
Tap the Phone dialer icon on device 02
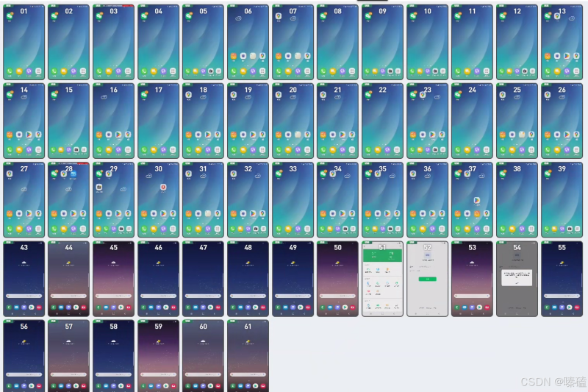tap(54, 71)
